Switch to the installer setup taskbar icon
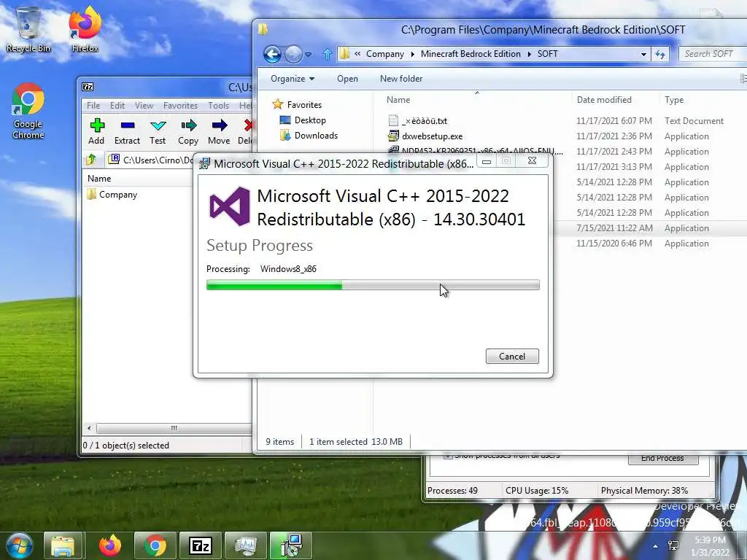Image resolution: width=747 pixels, height=560 pixels. pyautogui.click(x=290, y=545)
